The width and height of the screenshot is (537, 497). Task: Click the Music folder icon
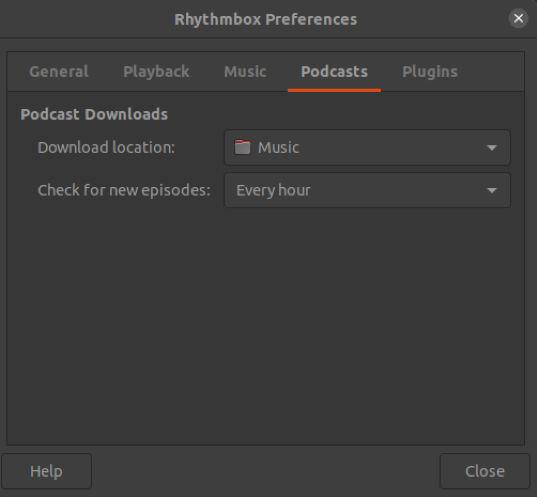tap(242, 147)
